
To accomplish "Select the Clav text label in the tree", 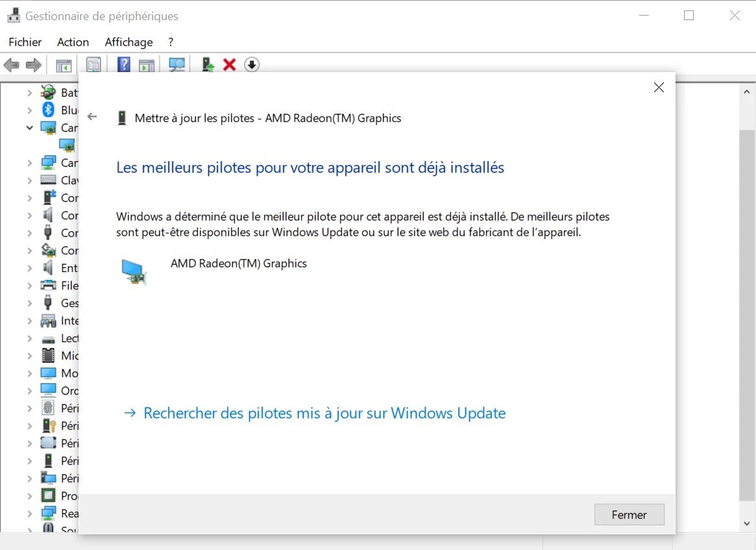I will pos(69,181).
